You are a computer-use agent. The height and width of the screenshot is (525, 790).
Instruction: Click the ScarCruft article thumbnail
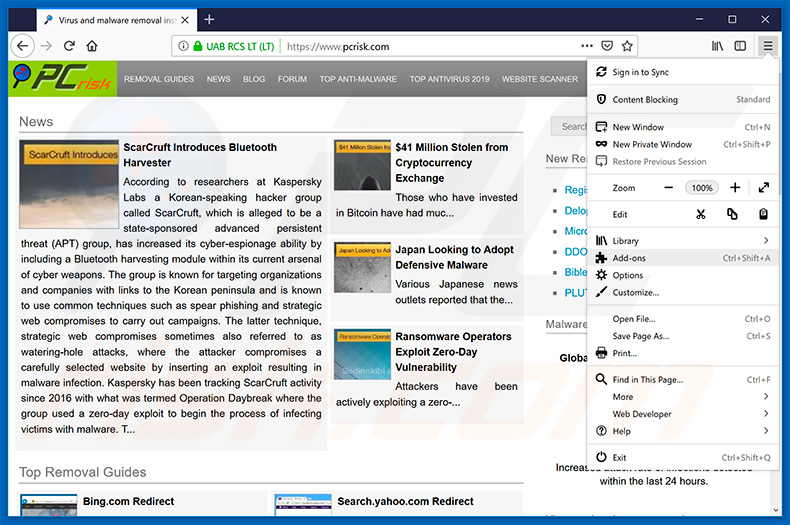[x=69, y=184]
